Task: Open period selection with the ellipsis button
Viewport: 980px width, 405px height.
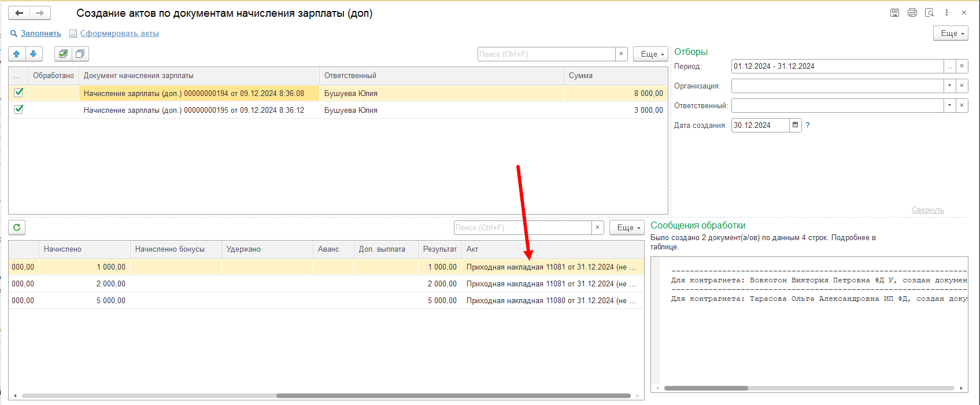Action: pyautogui.click(x=949, y=66)
